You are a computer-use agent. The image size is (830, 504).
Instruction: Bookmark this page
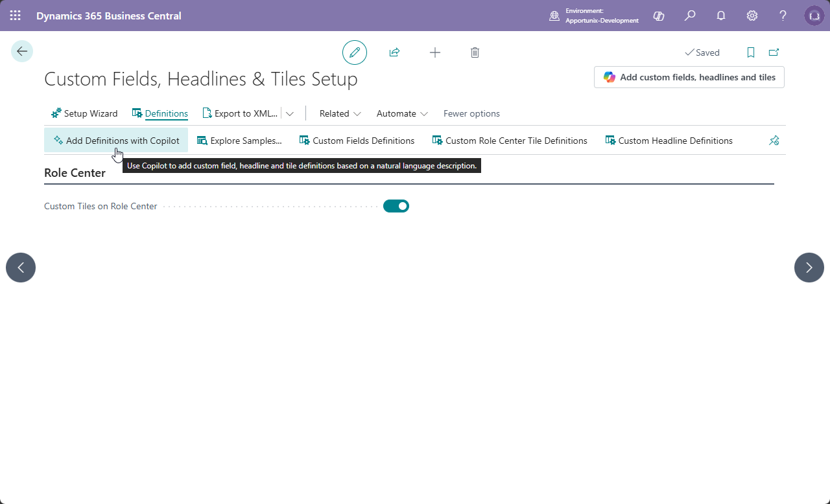(751, 52)
